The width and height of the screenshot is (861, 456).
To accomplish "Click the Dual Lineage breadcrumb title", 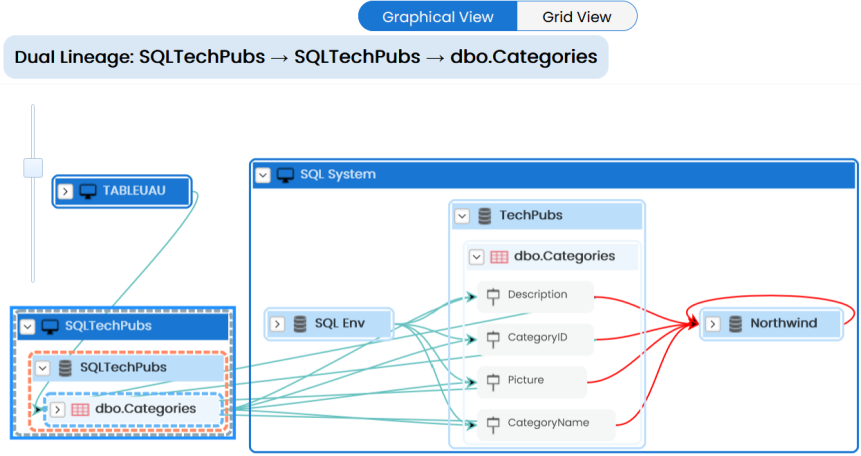I will [x=306, y=57].
